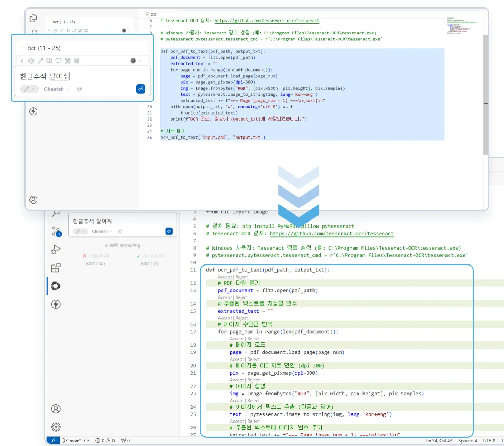The image size is (504, 446).
Task: Open the Extensions view in activity bar
Action: (x=56, y=268)
